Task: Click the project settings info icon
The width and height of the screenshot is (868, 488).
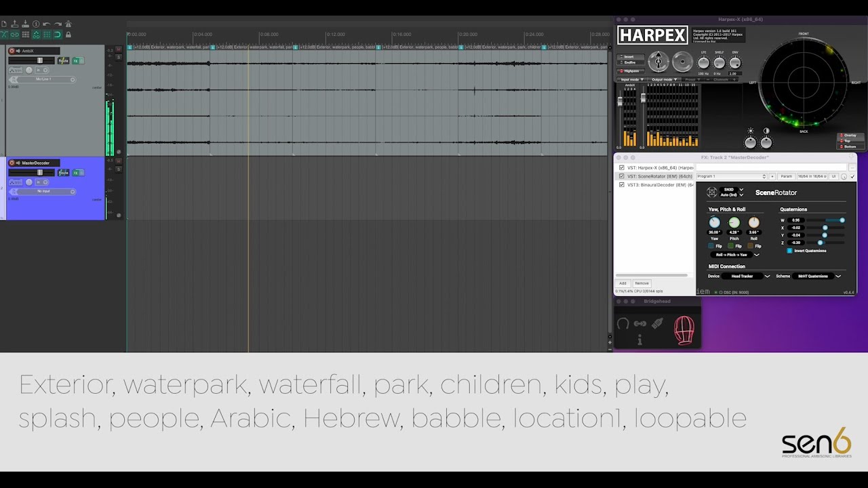Action: [x=36, y=24]
